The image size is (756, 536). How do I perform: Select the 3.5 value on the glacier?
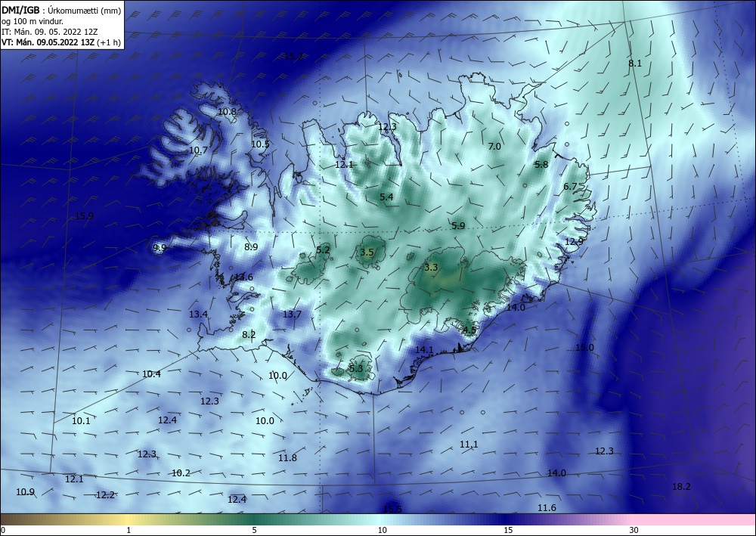(367, 252)
